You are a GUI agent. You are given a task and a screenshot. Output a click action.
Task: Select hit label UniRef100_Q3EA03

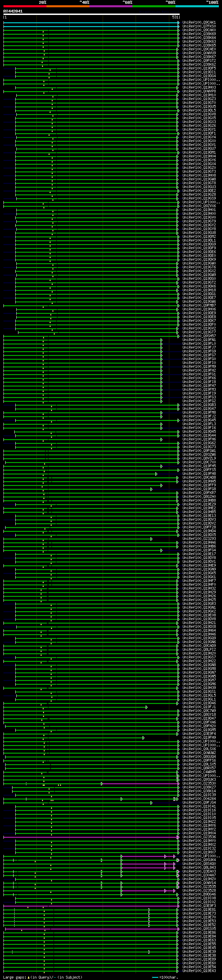[x=199, y=872]
